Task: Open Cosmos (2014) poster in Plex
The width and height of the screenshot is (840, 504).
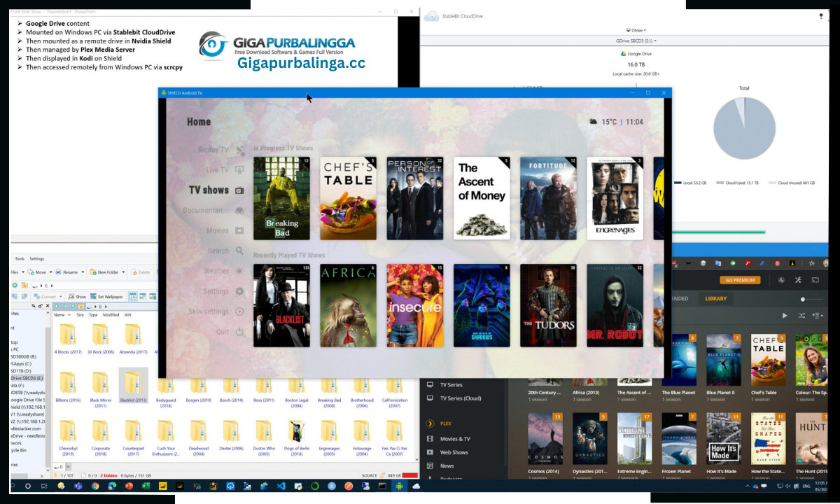Action: [x=545, y=439]
